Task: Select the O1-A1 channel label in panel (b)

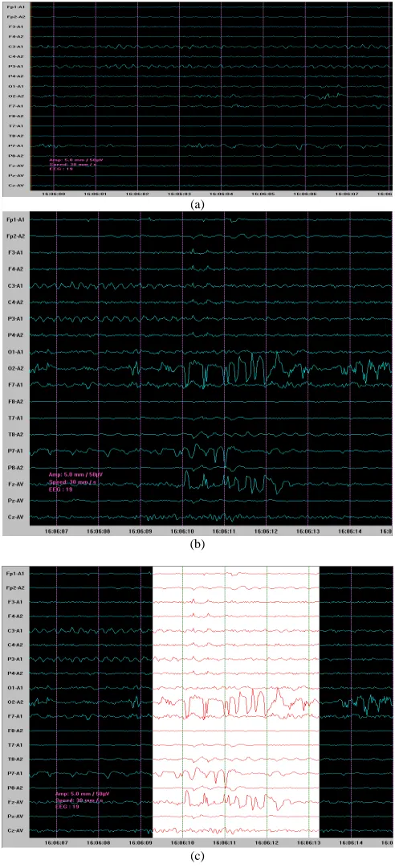Action: click(15, 351)
